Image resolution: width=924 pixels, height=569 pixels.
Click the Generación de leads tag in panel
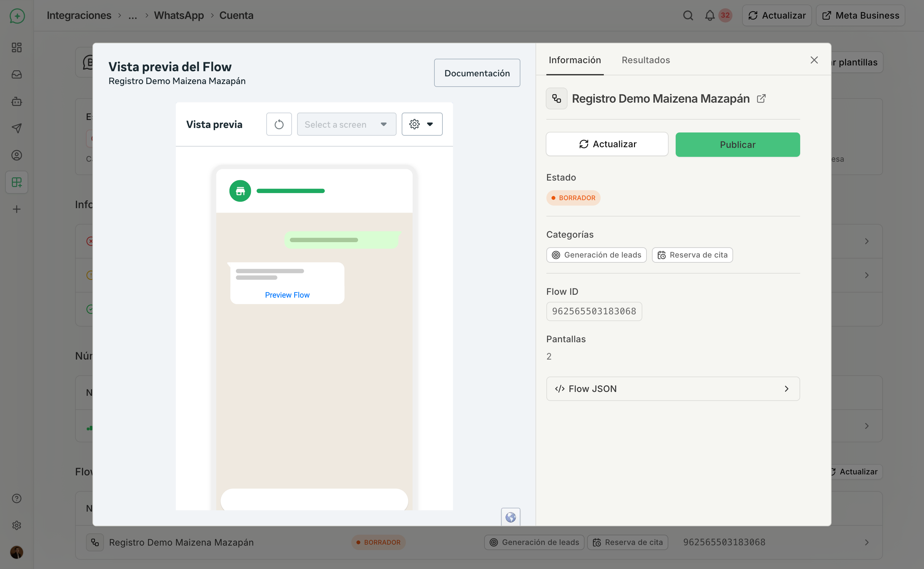596,255
